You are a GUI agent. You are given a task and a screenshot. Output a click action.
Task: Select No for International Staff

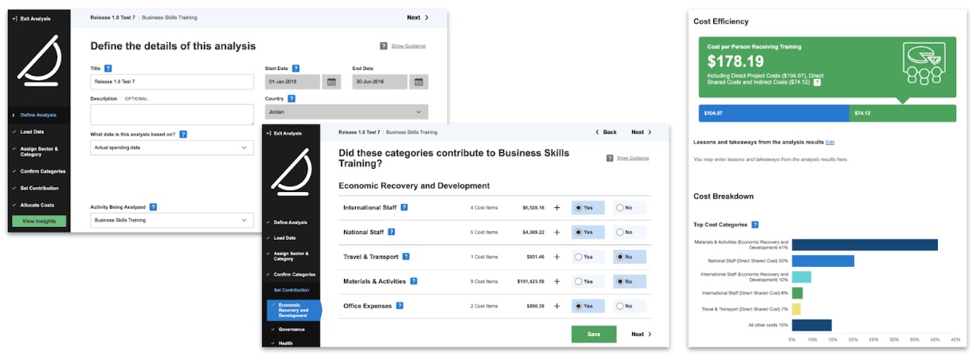click(x=620, y=208)
